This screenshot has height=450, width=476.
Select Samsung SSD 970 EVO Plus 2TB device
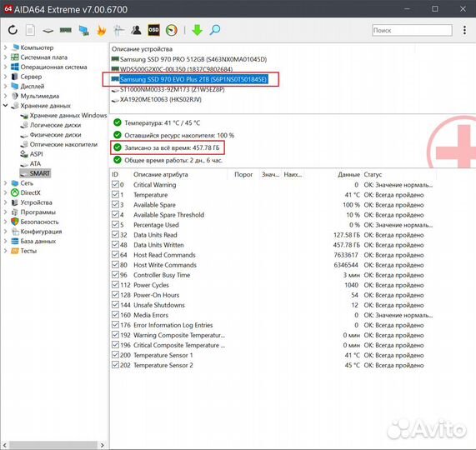tap(193, 79)
